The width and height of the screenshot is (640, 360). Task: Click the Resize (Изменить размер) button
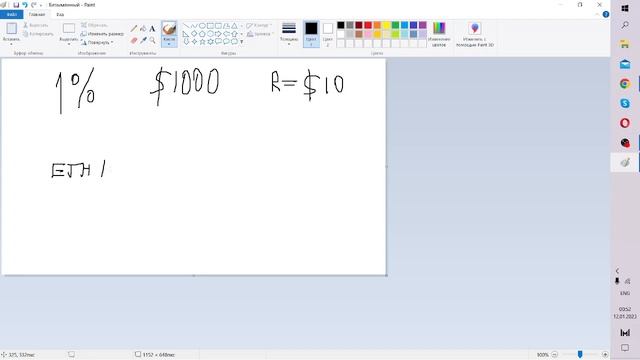tap(102, 34)
